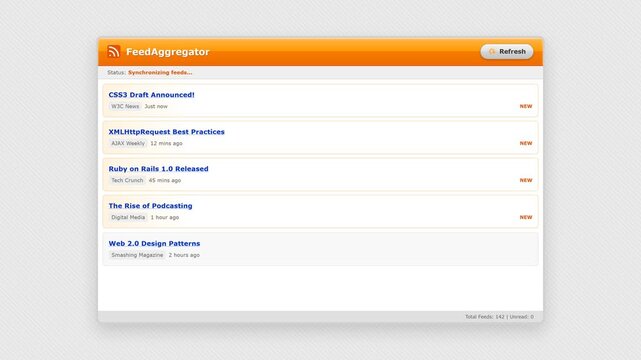Open Ruby on Rails 1.0 Released article
This screenshot has height=360, width=641.
[158, 169]
